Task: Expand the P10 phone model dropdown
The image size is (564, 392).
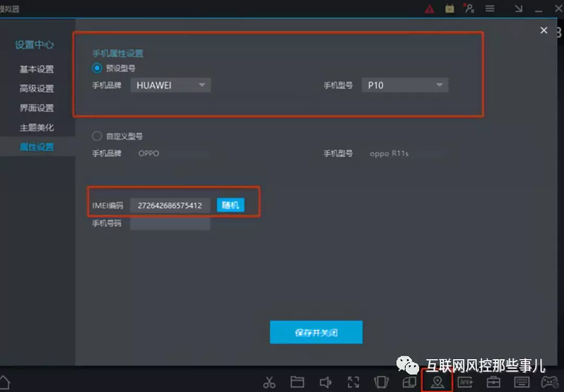Action: coord(405,86)
